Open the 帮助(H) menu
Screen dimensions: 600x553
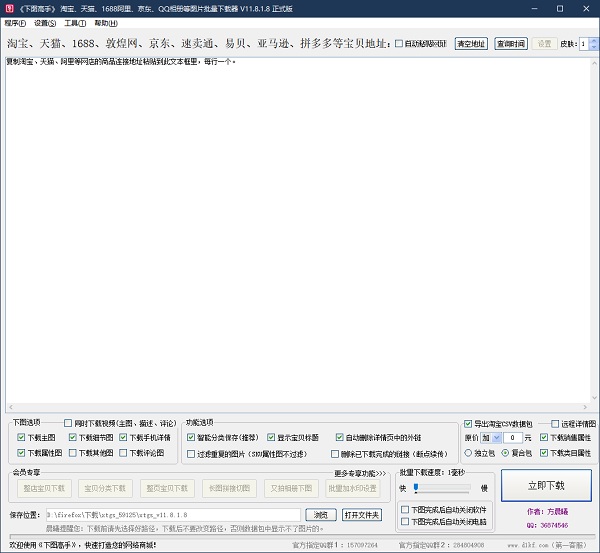[x=106, y=23]
